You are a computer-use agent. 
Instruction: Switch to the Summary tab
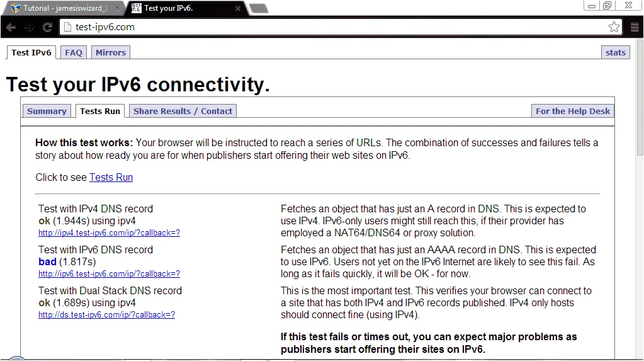tap(47, 111)
